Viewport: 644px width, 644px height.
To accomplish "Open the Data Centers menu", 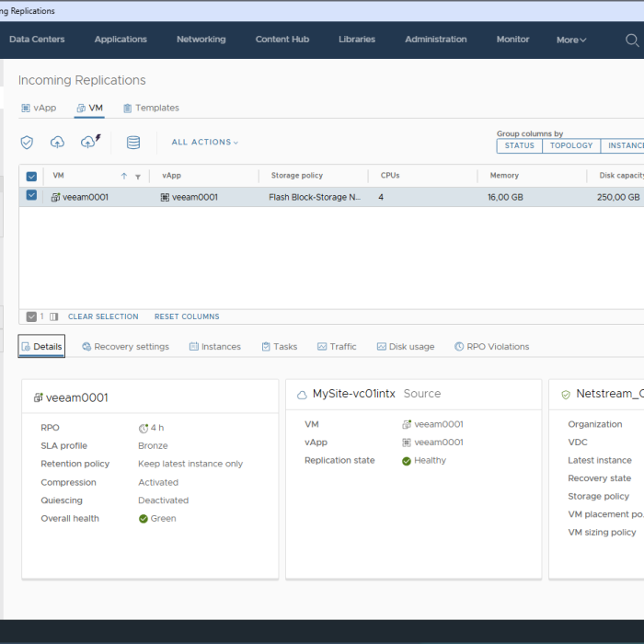I will [x=37, y=40].
